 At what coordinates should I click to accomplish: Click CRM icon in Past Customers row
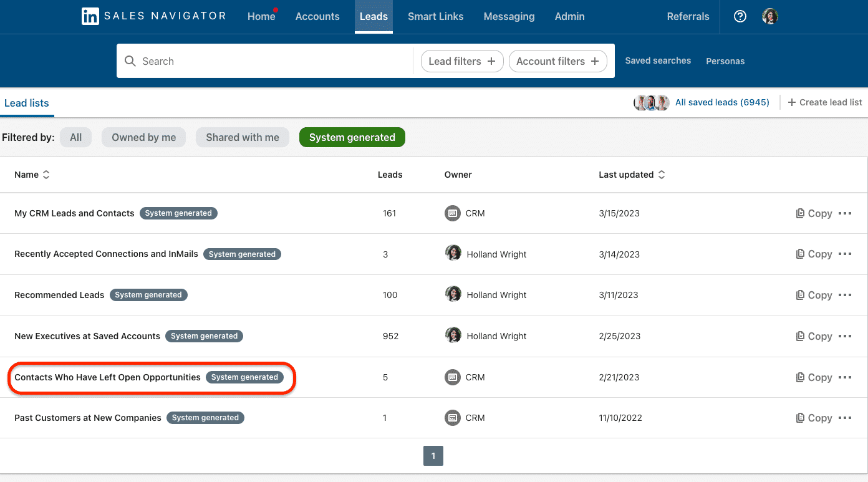click(453, 418)
